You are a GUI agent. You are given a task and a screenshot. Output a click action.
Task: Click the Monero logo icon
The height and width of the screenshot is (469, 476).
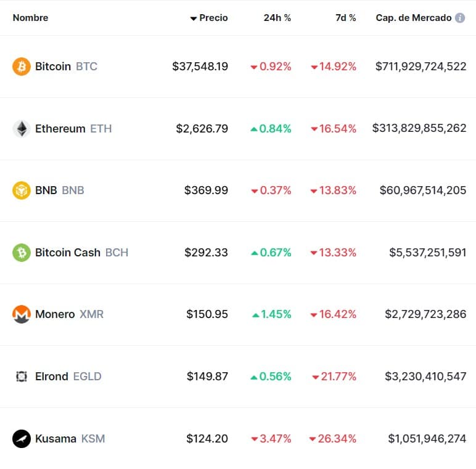[21, 314]
